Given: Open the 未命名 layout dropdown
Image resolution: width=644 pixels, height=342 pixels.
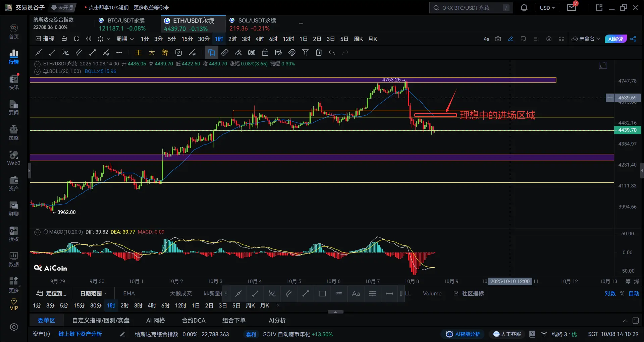Looking at the screenshot, I should pos(586,39).
